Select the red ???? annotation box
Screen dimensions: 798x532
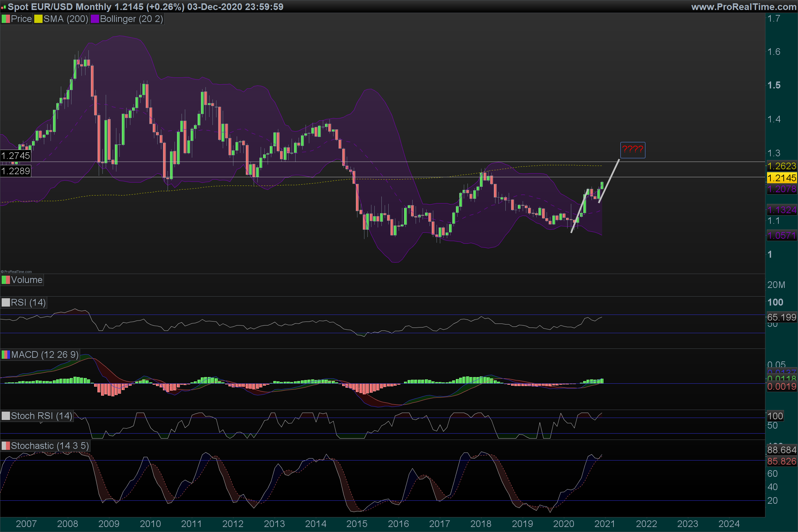point(632,150)
